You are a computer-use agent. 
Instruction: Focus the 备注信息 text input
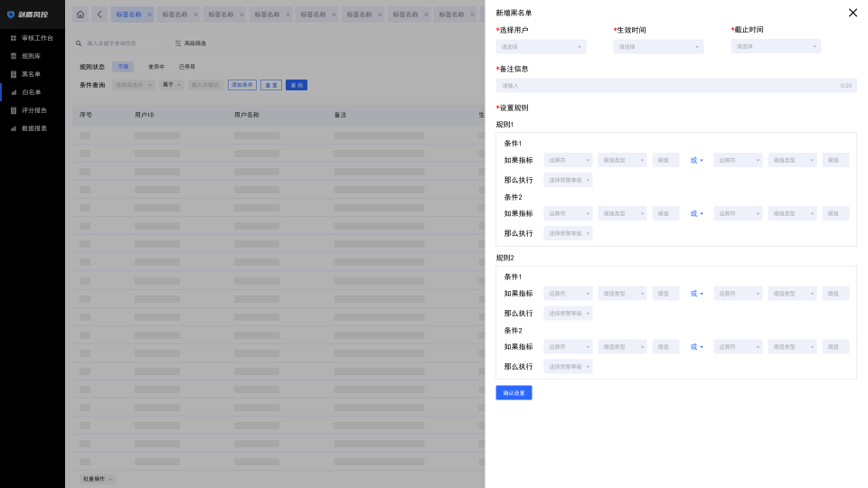676,86
